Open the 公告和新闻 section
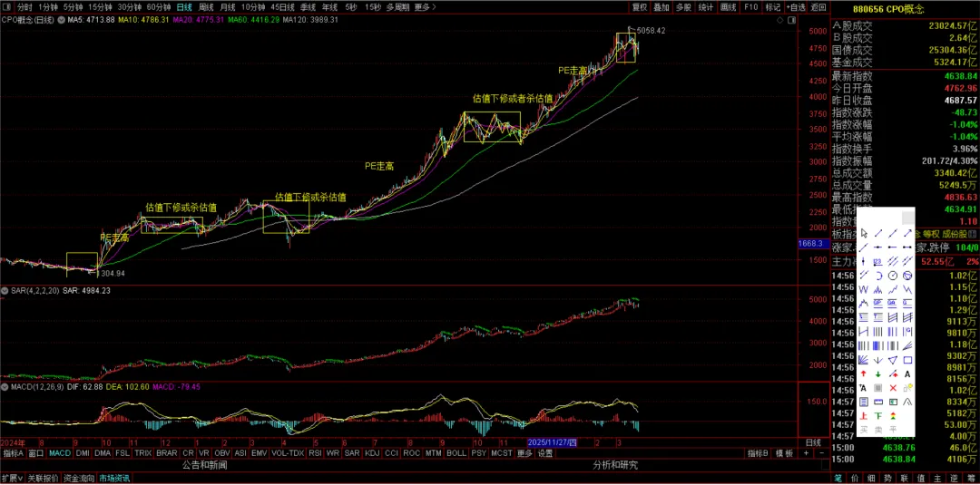Image resolution: width=980 pixels, height=485 pixels. (x=204, y=465)
